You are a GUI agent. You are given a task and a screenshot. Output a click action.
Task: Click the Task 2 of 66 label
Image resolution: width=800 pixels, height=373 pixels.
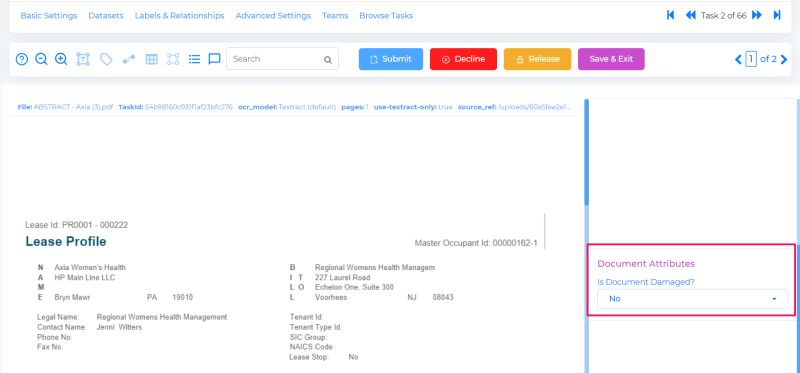(x=723, y=16)
